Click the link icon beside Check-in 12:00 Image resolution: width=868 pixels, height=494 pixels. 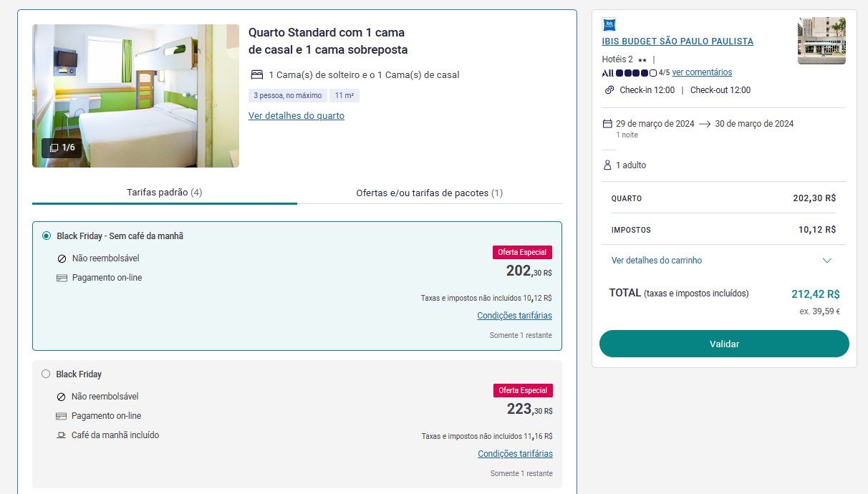609,90
